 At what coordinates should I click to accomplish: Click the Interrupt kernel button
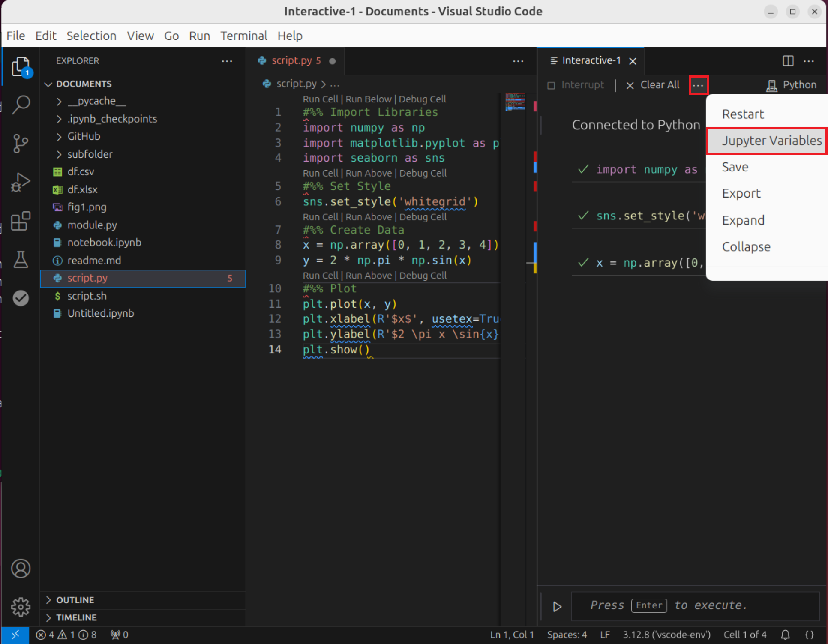[x=576, y=85]
